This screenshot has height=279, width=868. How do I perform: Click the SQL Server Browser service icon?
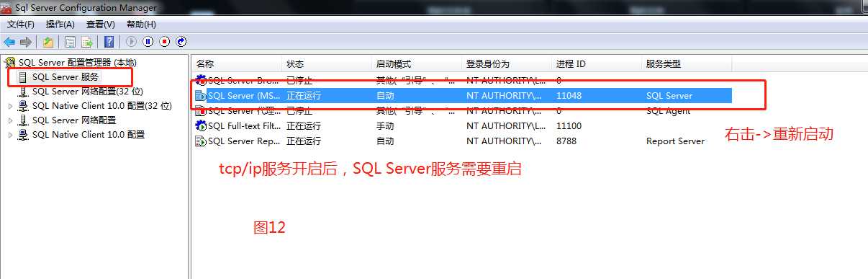click(x=201, y=80)
